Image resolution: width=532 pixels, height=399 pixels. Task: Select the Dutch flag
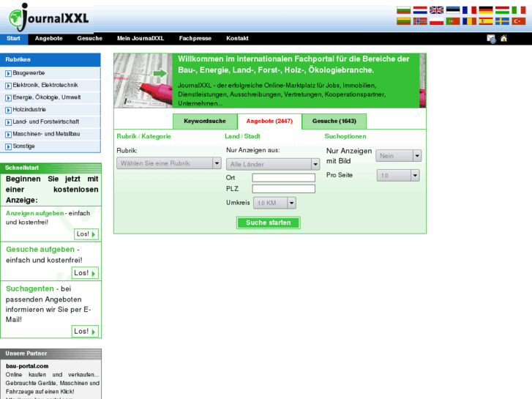(x=420, y=10)
